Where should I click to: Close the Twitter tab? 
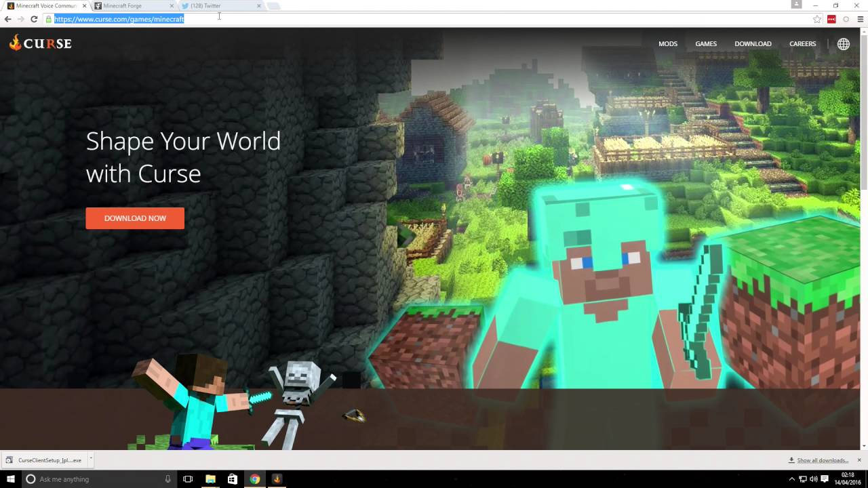point(258,5)
